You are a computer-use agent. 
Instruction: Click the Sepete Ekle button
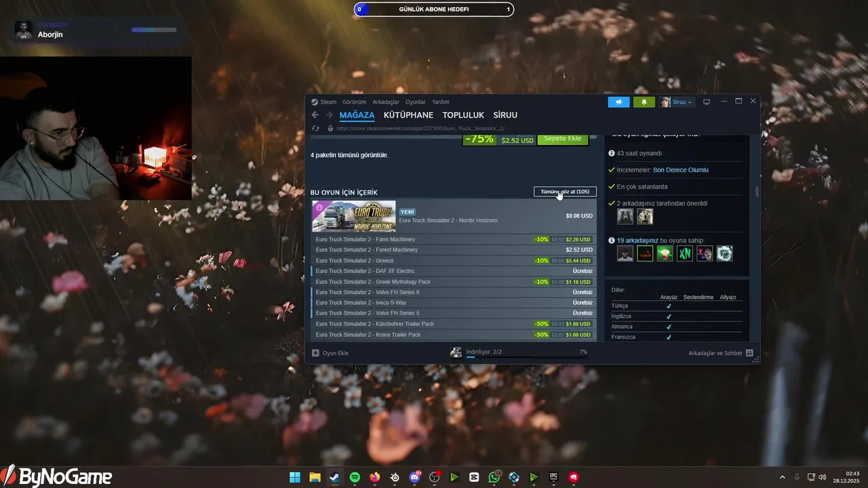pos(562,139)
